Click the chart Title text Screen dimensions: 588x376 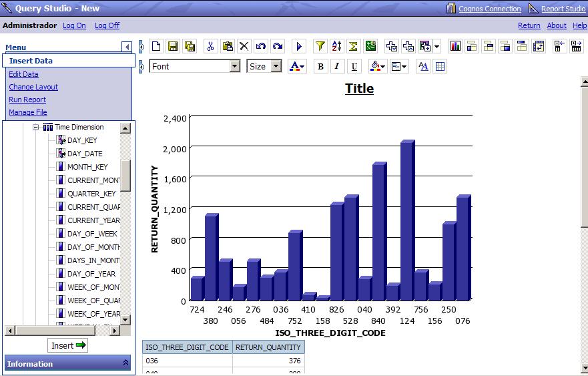(x=359, y=89)
